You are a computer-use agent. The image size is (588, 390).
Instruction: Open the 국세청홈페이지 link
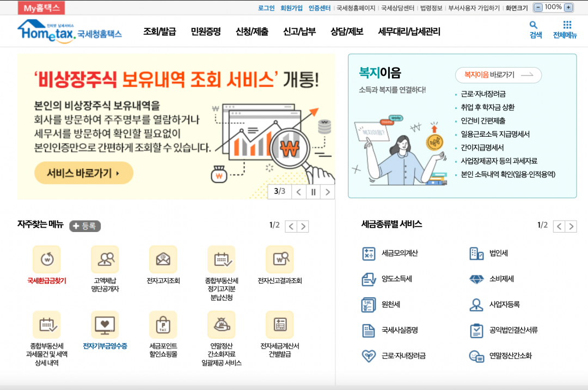[356, 8]
